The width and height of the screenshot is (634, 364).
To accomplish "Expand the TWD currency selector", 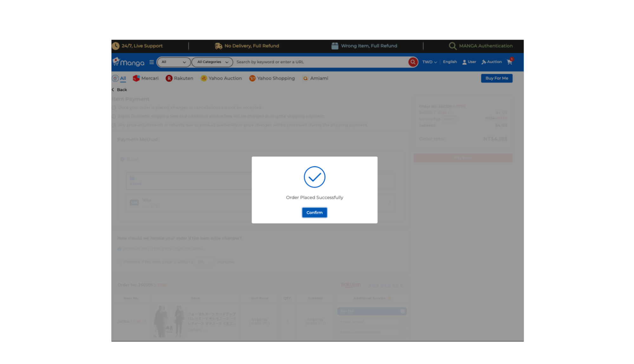I will point(429,62).
